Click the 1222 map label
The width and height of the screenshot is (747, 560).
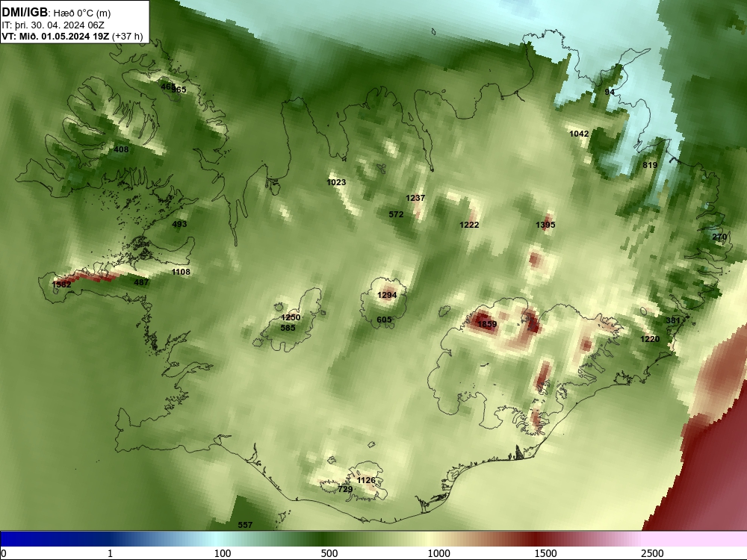point(469,225)
